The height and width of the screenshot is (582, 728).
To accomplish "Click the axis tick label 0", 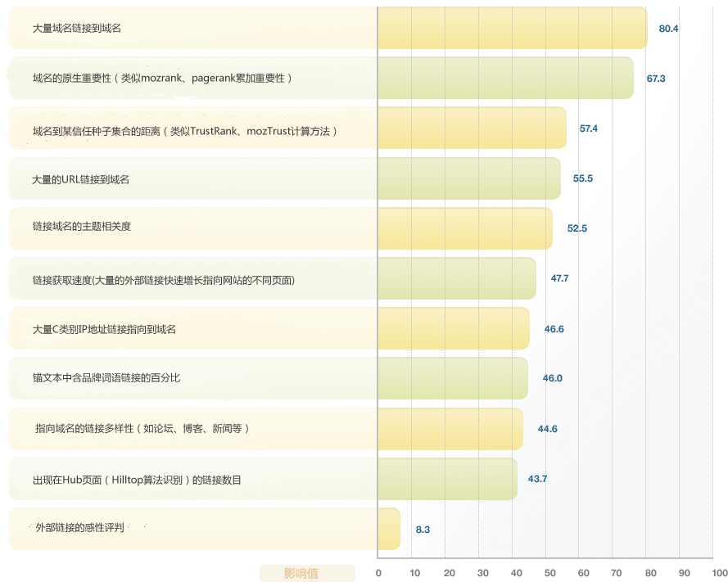I will tap(378, 573).
